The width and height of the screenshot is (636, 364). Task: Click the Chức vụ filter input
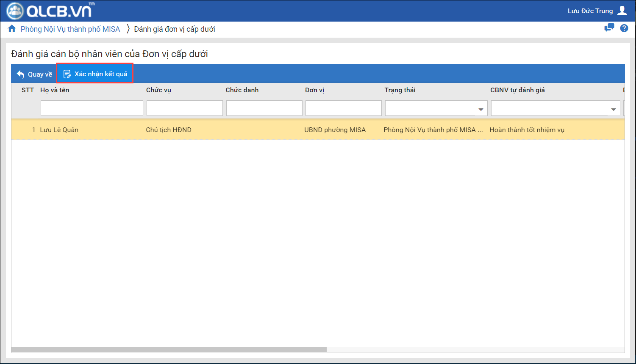tap(184, 108)
